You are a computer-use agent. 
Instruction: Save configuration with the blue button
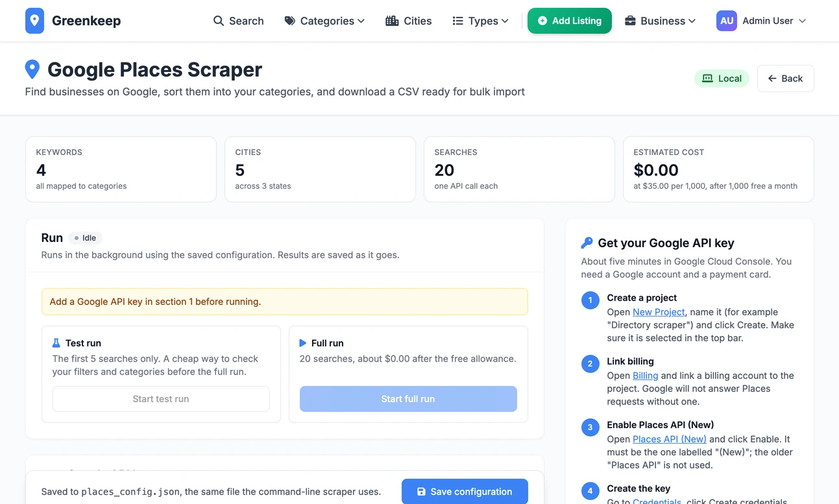click(x=465, y=492)
